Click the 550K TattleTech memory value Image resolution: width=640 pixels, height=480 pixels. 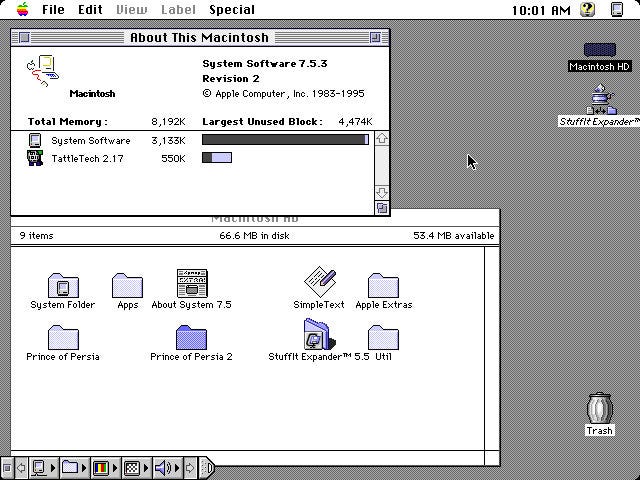[x=173, y=158]
